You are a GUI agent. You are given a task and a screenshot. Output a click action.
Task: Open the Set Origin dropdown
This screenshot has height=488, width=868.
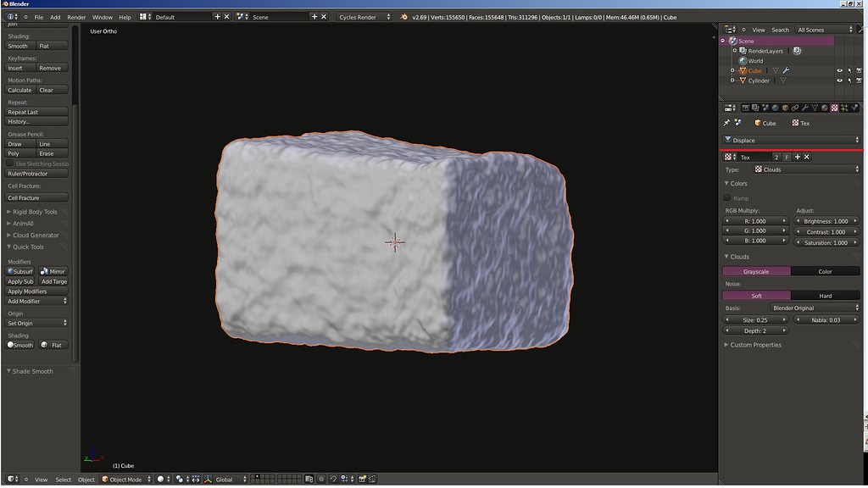click(x=36, y=324)
